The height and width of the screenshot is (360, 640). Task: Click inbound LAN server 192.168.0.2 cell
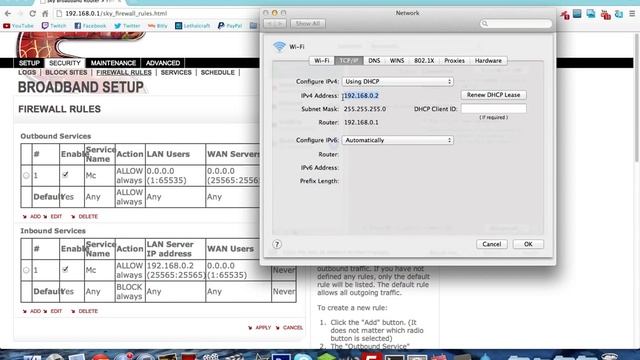[176, 270]
